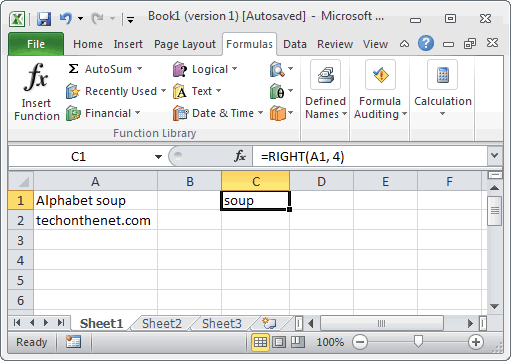This screenshot has height=361, width=511.
Task: Switch to the Insert tab
Action: click(128, 44)
